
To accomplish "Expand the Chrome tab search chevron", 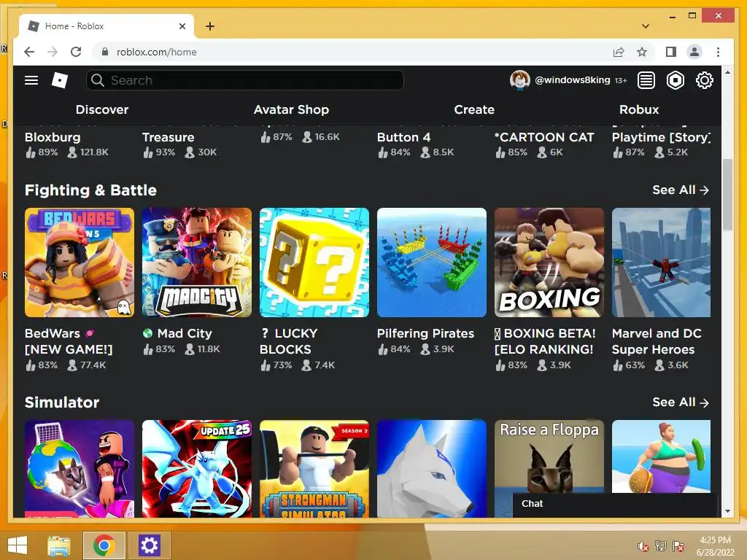I will click(x=646, y=26).
